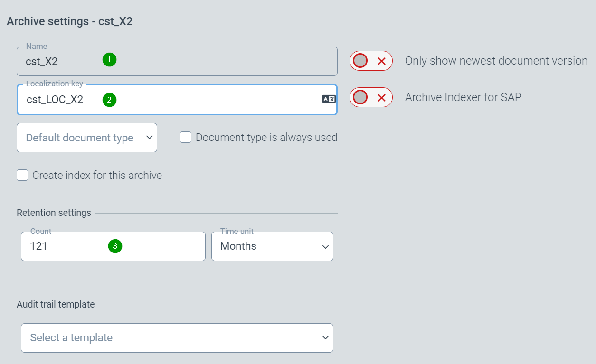Turn on Archive Indexer for SAP
Viewport: 596px width, 364px height.
pos(371,97)
